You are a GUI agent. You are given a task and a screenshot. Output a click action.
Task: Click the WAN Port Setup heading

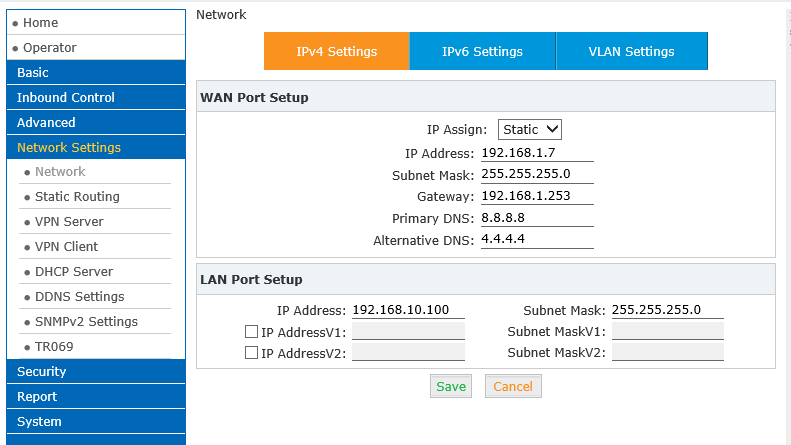click(x=254, y=97)
